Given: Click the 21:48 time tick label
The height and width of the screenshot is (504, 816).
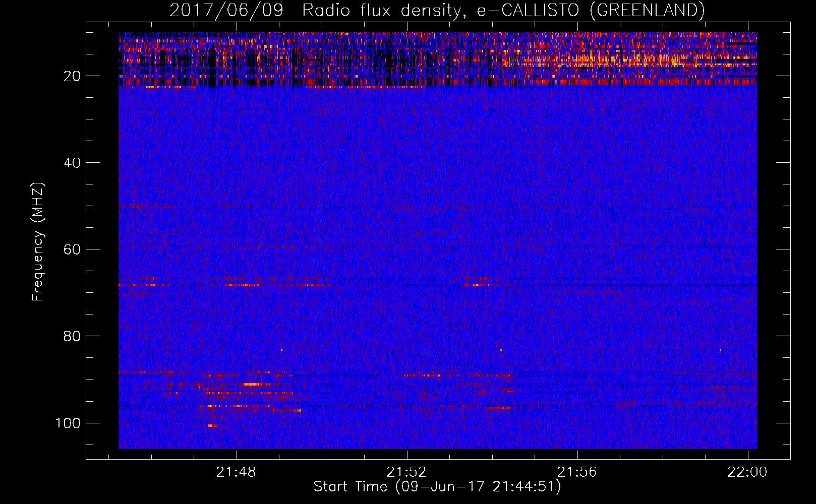Looking at the screenshot, I should tap(236, 472).
